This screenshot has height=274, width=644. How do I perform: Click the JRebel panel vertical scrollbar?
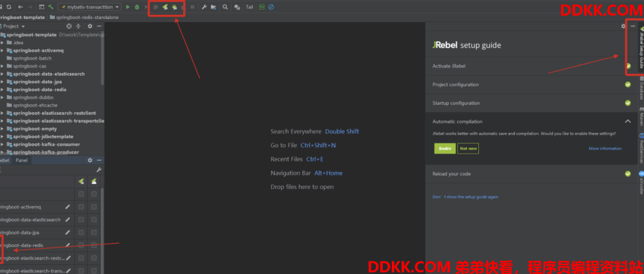[103, 230]
